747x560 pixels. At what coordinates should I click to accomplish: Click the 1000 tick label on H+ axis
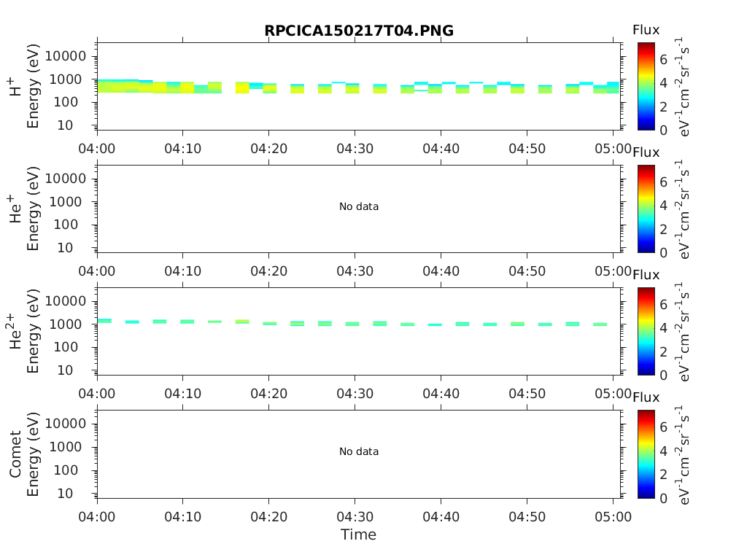(66, 79)
